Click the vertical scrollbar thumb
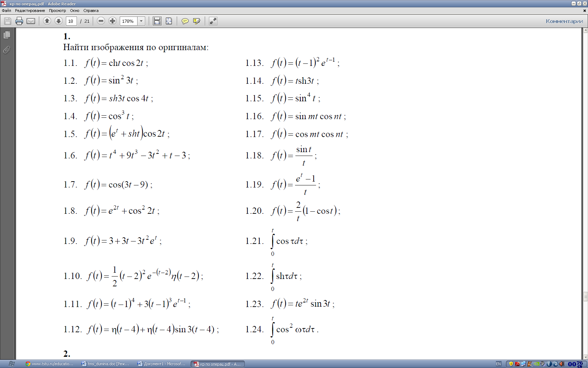Image resolution: width=588 pixels, height=368 pixels. 585,297
